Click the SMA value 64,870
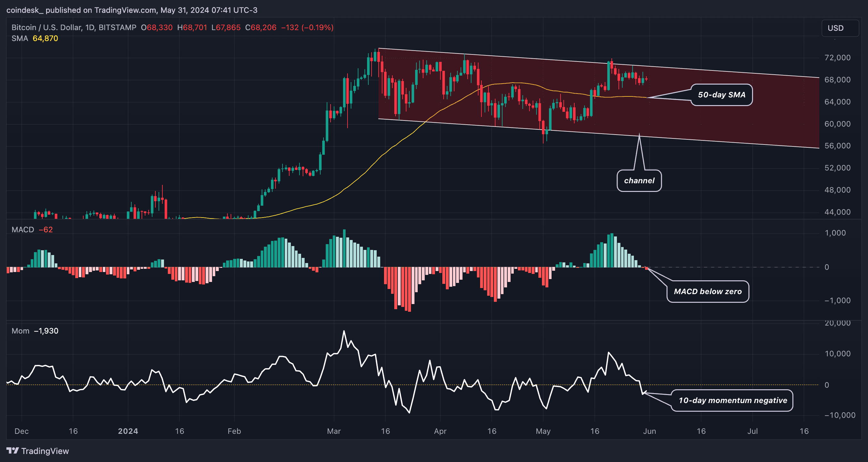The image size is (868, 462). click(45, 38)
